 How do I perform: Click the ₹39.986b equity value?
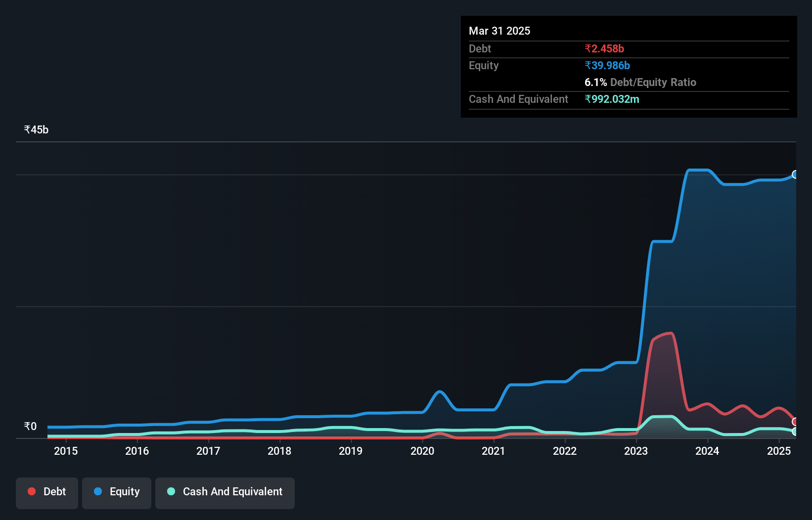pyautogui.click(x=607, y=65)
